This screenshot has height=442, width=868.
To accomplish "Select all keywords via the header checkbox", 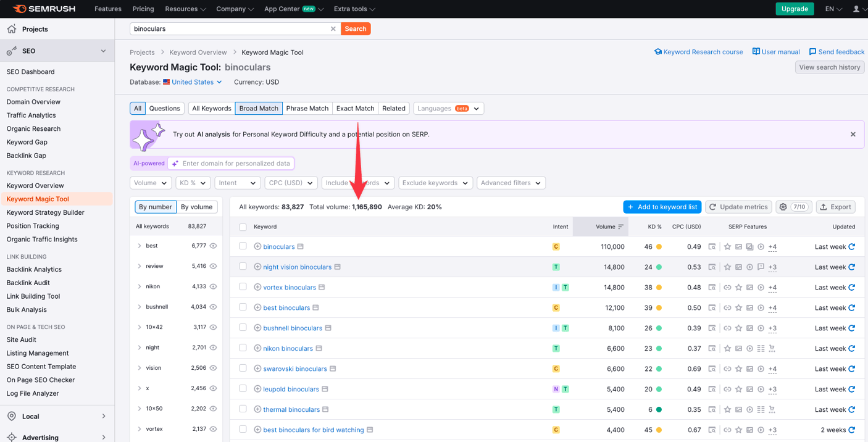I will pos(243,227).
